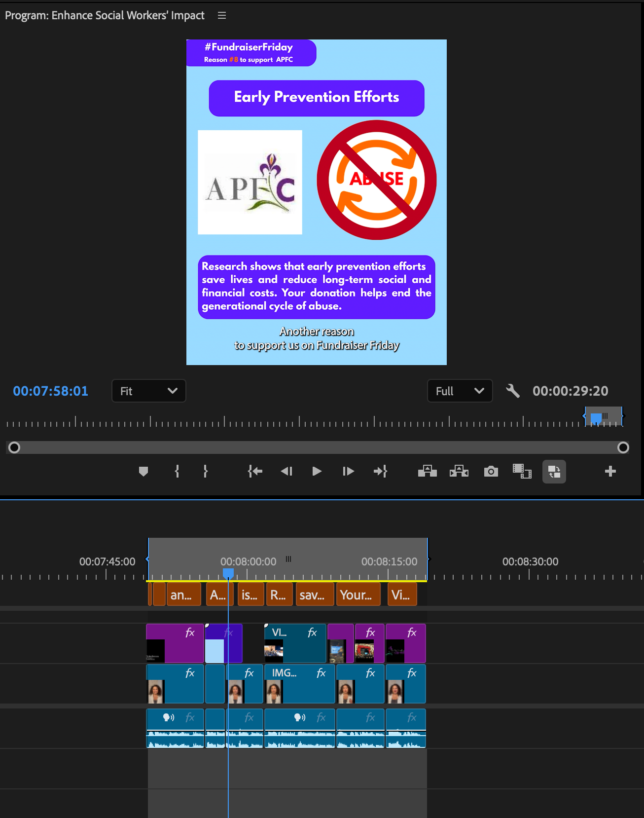This screenshot has width=644, height=818.
Task: Click Go to Out point button
Action: (x=380, y=472)
